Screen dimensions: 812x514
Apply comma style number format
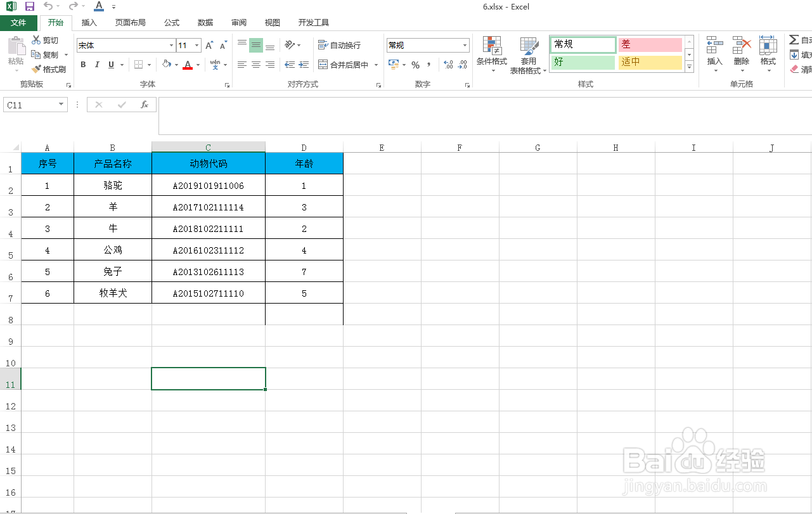coord(429,65)
